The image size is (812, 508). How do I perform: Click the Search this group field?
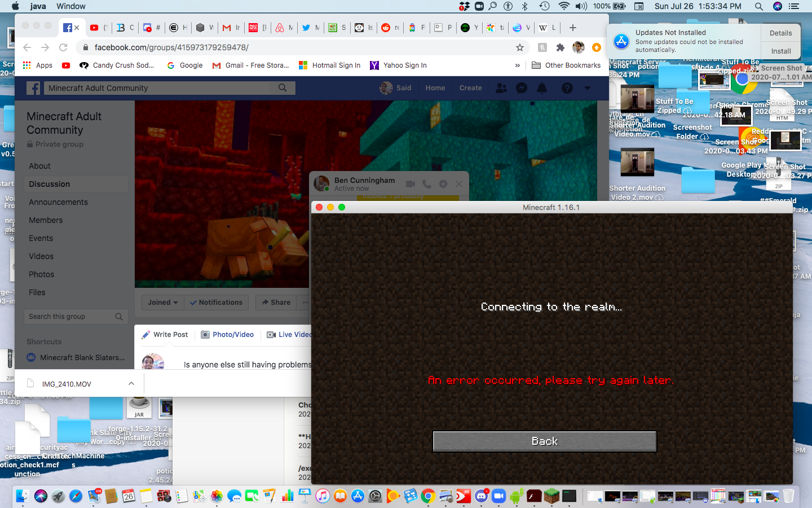(76, 317)
